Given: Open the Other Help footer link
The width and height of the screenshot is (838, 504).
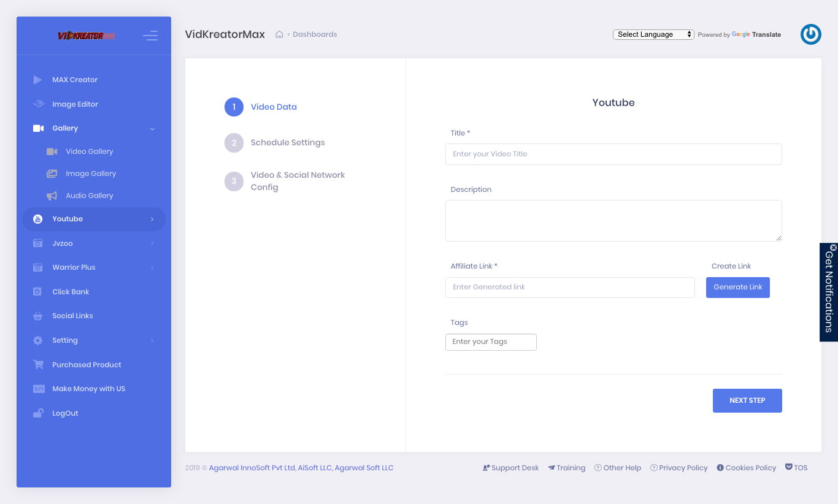Looking at the screenshot, I should [x=618, y=468].
